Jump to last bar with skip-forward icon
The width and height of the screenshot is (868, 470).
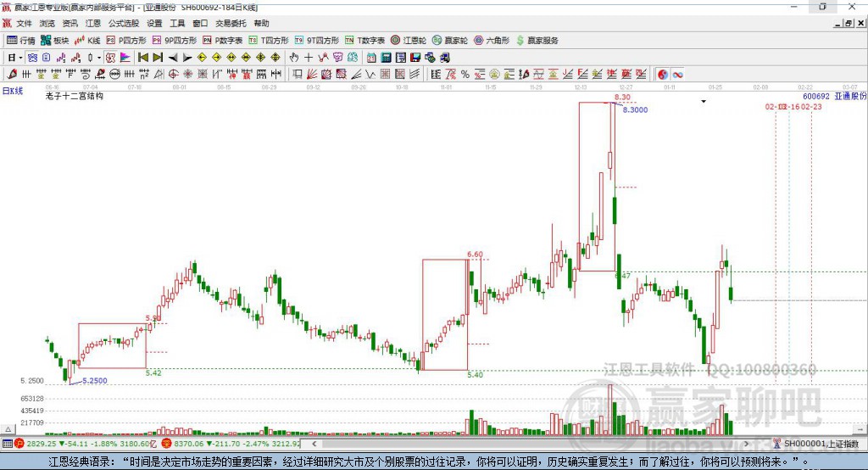point(158,58)
